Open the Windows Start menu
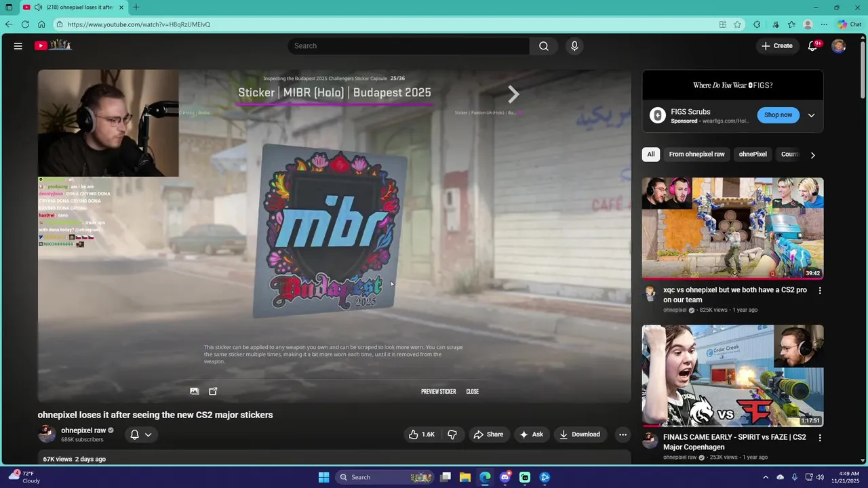The image size is (868, 488). [323, 477]
